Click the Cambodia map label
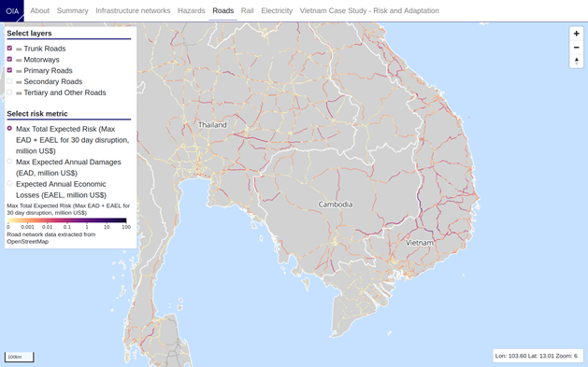 coord(336,205)
